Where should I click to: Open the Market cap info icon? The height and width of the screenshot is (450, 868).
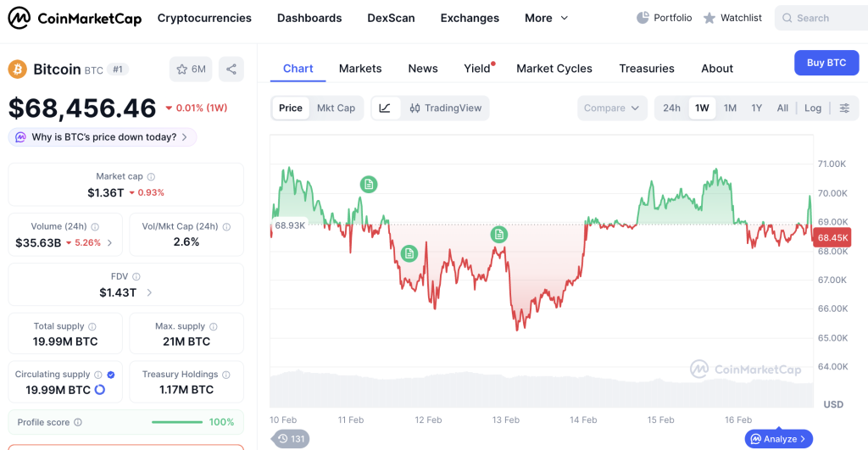point(151,176)
